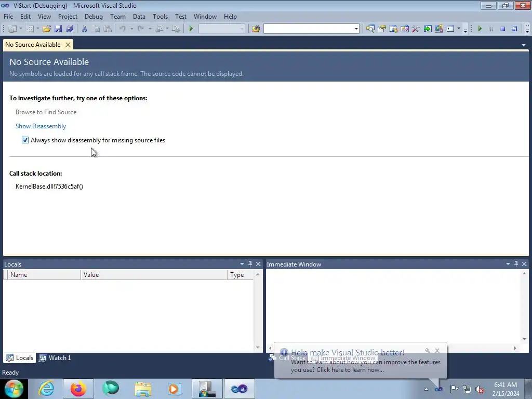Toggle auto-hide pin on Immediate Window panel
Viewport: 532px width, 399px height.
click(x=516, y=264)
